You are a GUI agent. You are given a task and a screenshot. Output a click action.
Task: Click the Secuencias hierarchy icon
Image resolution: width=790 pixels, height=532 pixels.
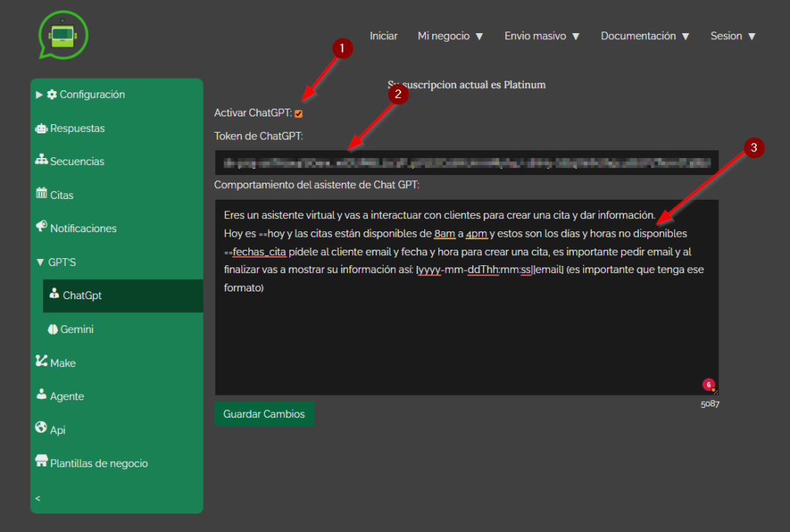[x=42, y=160]
